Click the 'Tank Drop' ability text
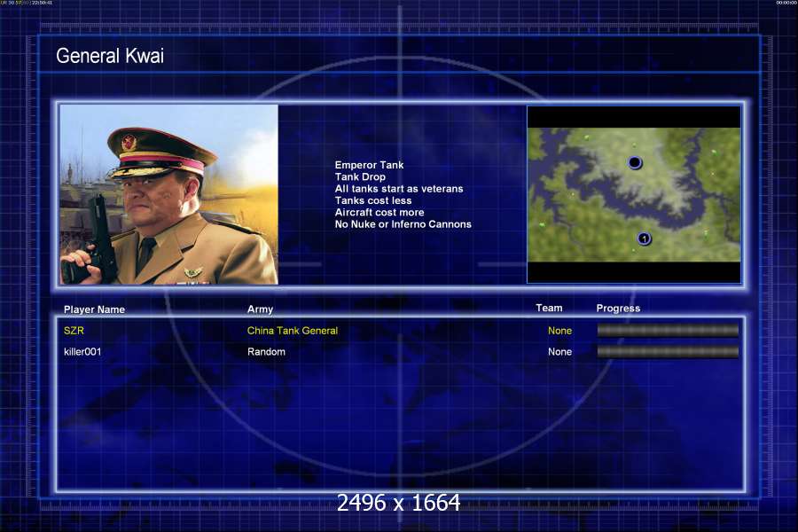Screen dimensions: 798x532 pos(360,176)
